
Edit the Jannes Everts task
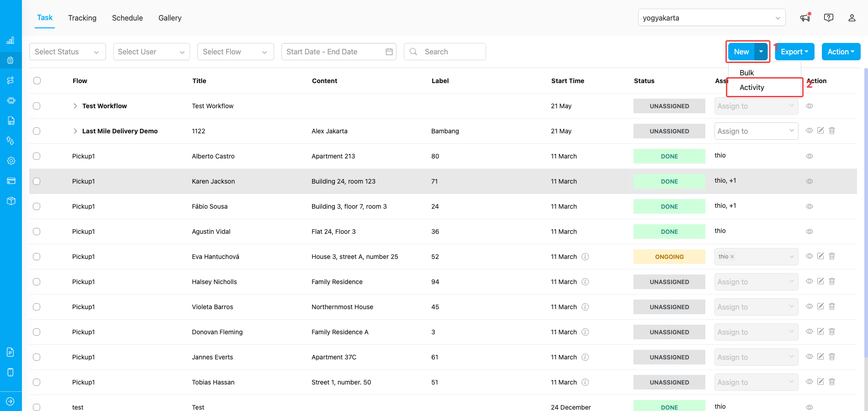[x=820, y=357]
